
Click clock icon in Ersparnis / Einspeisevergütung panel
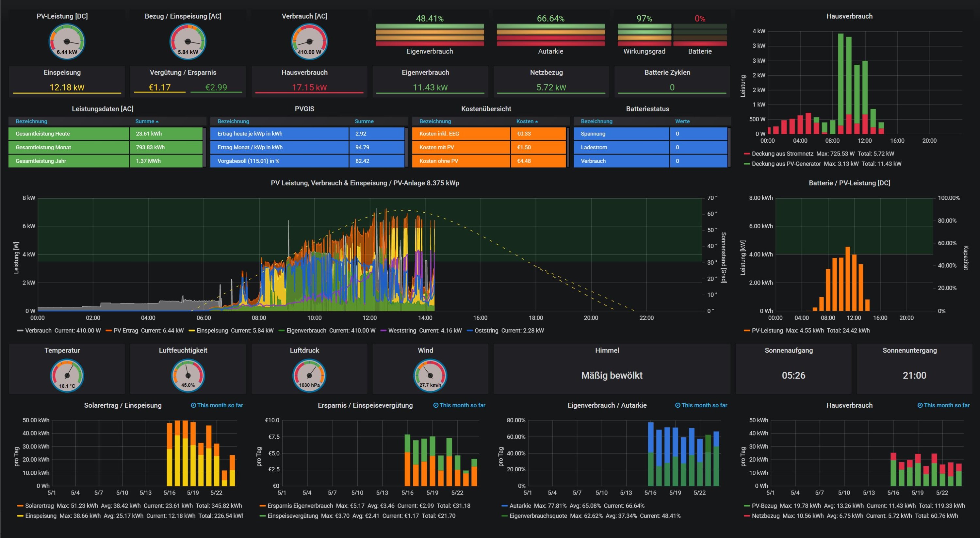click(435, 405)
